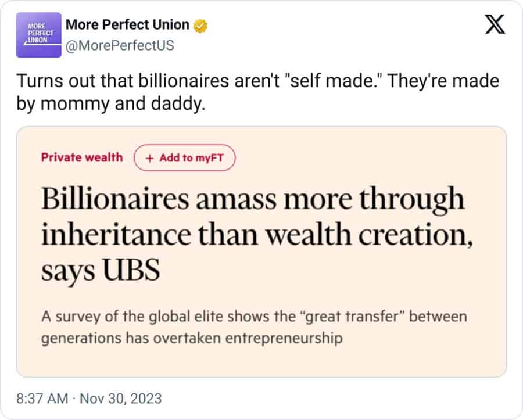
Task: Click "generations has overtaken entrepreneurship" subheading line
Action: point(191,338)
